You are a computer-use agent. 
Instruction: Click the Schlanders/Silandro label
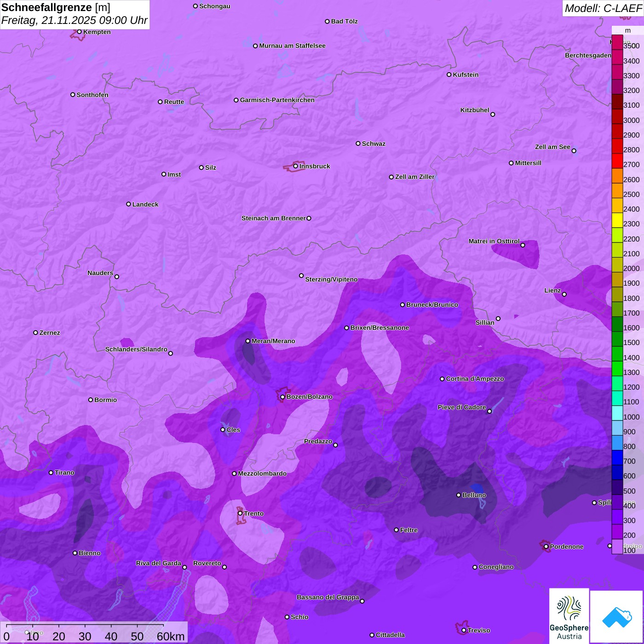pyautogui.click(x=136, y=349)
